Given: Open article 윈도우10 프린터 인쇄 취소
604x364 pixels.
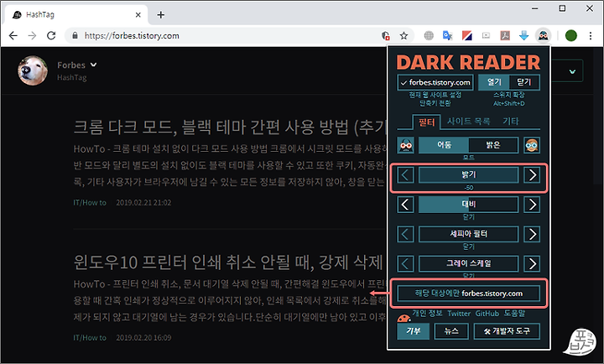Looking at the screenshot, I should (227, 263).
